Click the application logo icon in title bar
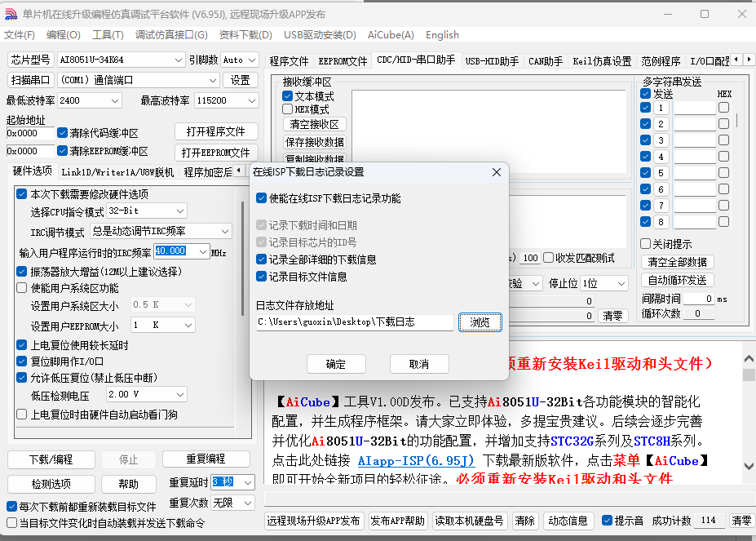The height and width of the screenshot is (541, 756). (11, 14)
